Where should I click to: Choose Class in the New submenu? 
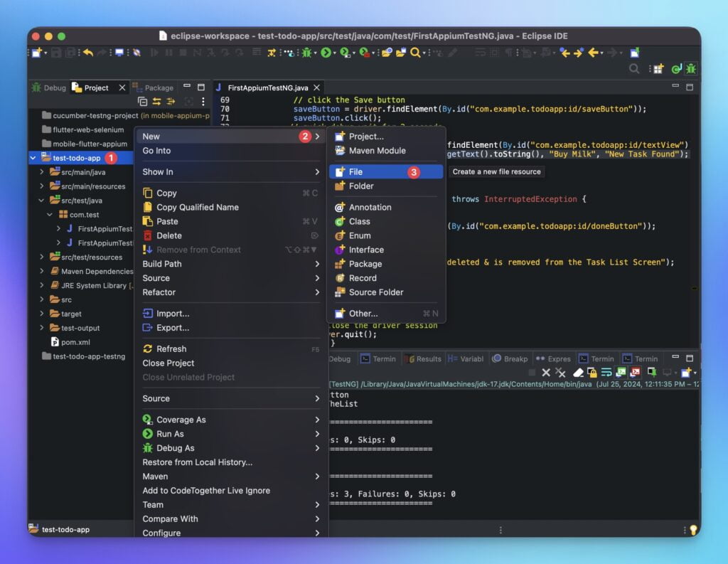(386, 222)
